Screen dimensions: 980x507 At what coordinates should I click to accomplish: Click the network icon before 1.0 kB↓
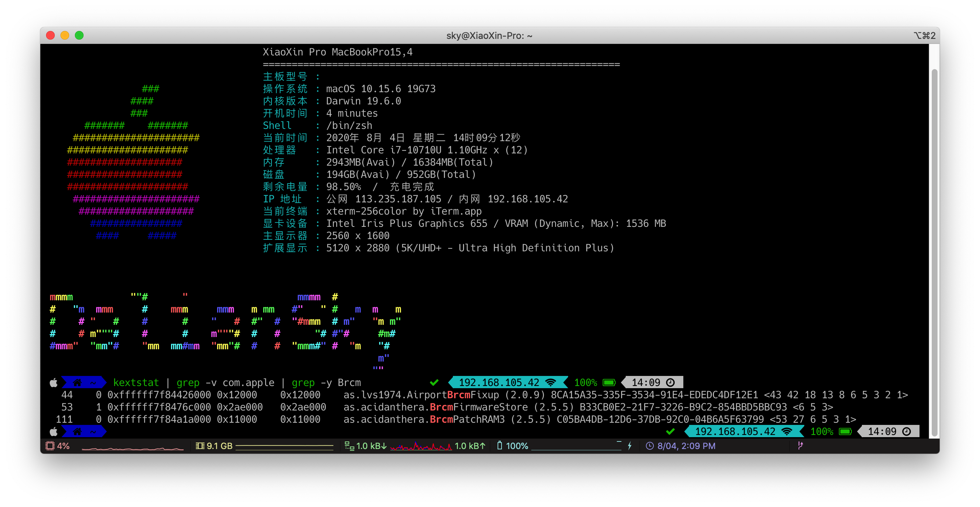click(x=349, y=446)
